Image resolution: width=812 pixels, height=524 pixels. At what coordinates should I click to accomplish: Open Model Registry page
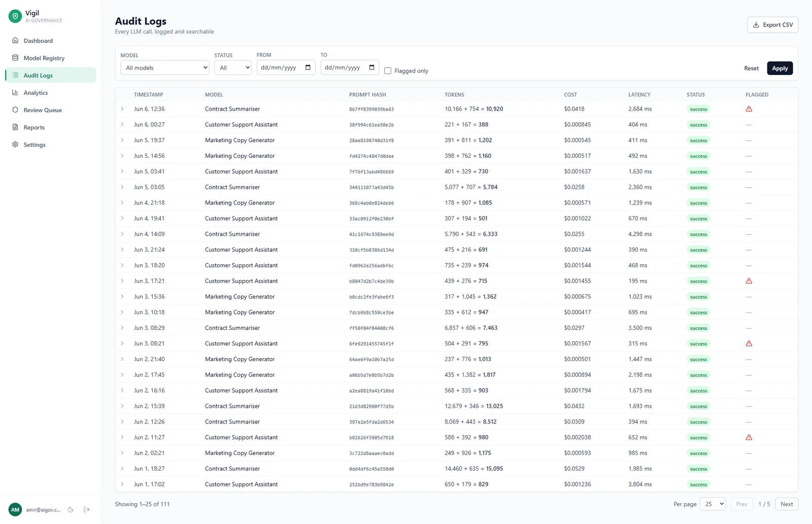click(x=50, y=58)
